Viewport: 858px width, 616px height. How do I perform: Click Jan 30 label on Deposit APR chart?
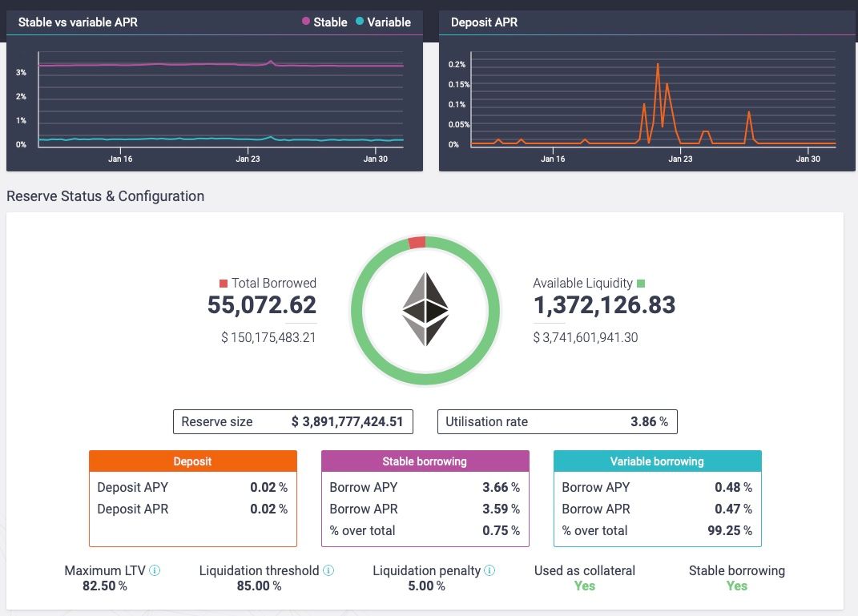pos(808,159)
